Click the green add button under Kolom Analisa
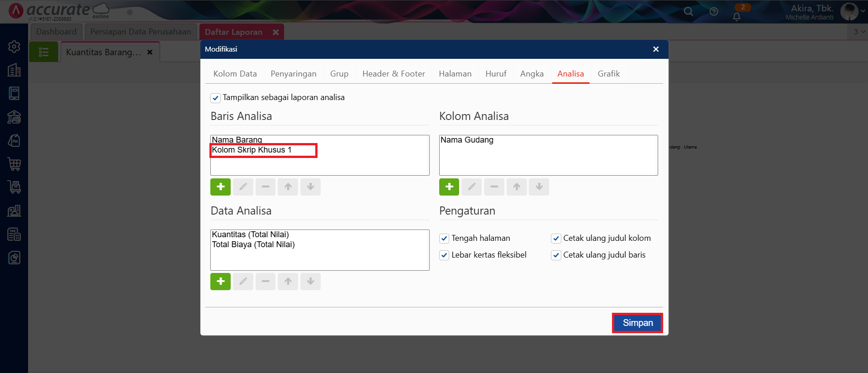Screen dimensions: 868x373 pyautogui.click(x=449, y=187)
